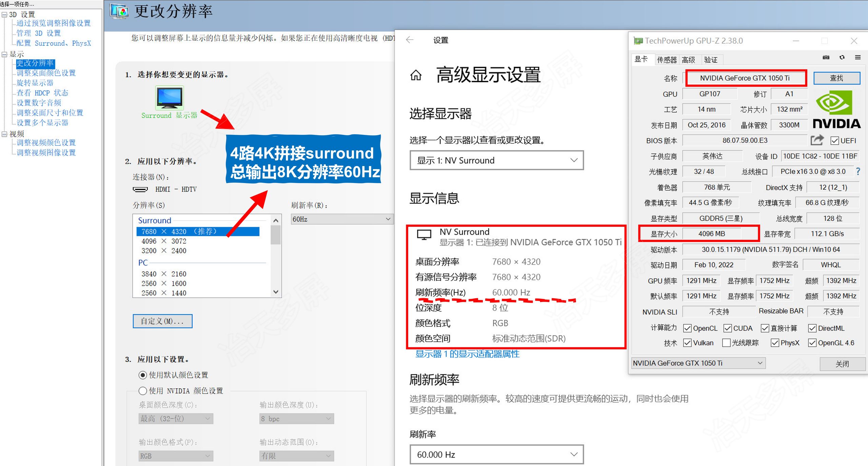
Task: Click the resolution list scrollbar thumb
Action: (x=276, y=235)
